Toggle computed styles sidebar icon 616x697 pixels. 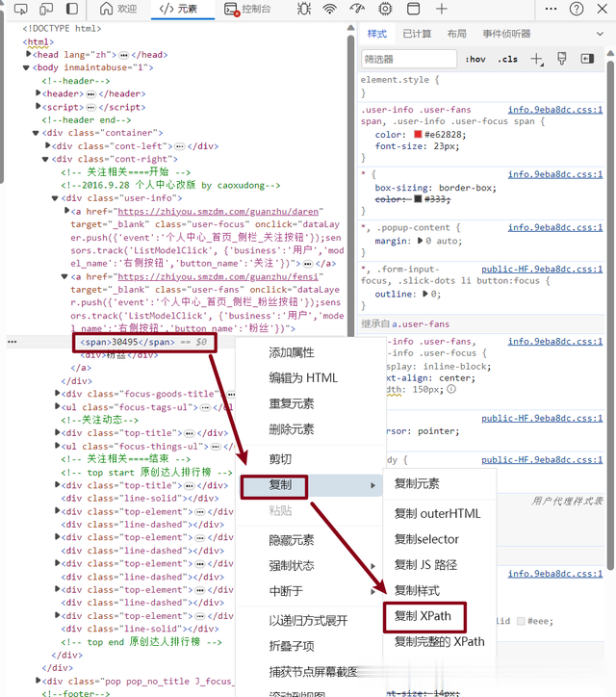587,59
